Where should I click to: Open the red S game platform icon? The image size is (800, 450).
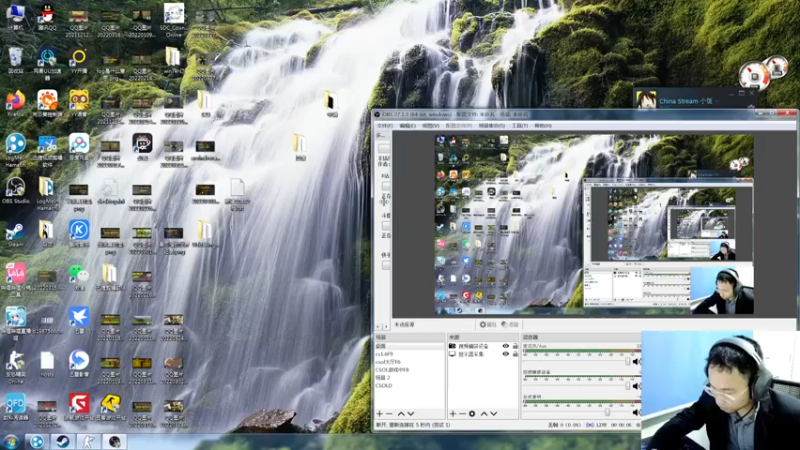point(79,406)
